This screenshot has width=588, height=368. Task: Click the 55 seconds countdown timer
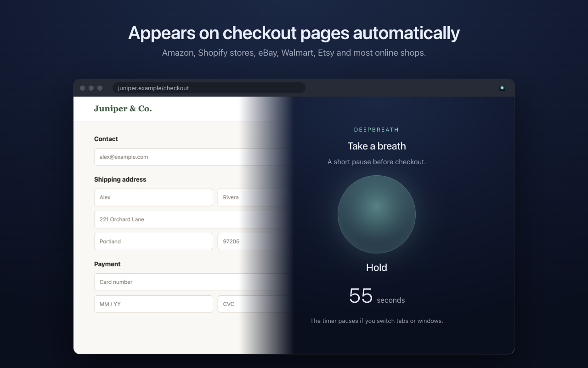pyautogui.click(x=377, y=296)
